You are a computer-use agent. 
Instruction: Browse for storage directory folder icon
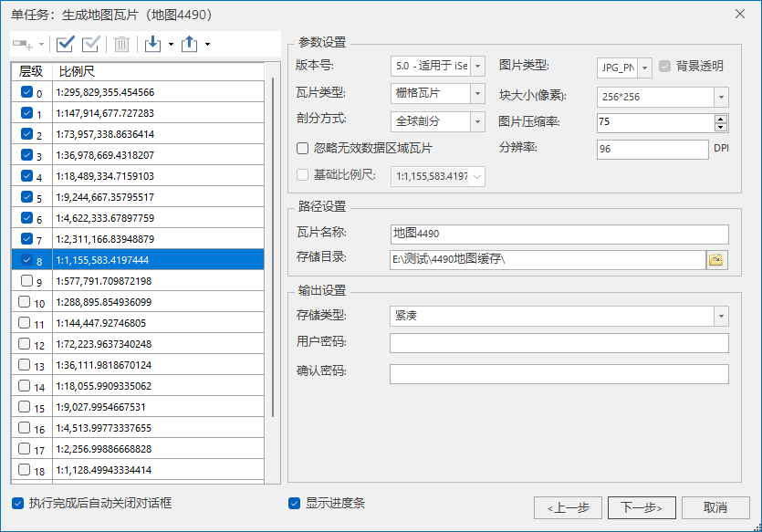click(x=716, y=260)
